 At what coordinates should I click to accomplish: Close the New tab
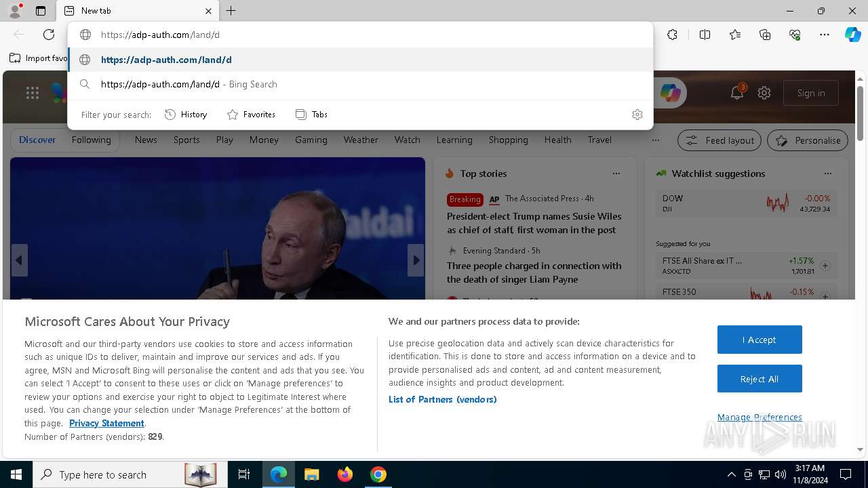(x=208, y=11)
